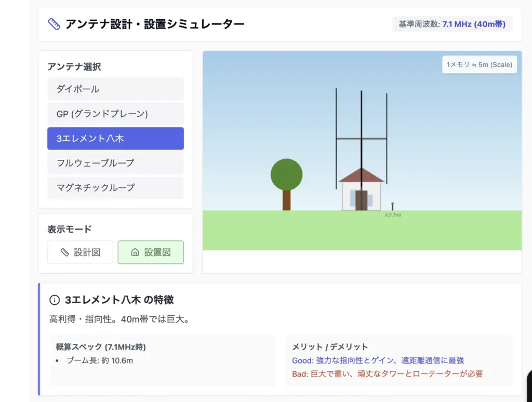This screenshot has height=402, width=532.
Task: Select the ダイポール antenna option
Action: pyautogui.click(x=115, y=89)
